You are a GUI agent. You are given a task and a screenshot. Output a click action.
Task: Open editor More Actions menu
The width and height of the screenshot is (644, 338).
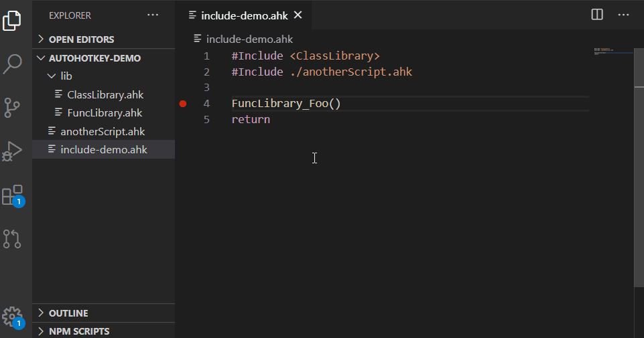pyautogui.click(x=623, y=15)
